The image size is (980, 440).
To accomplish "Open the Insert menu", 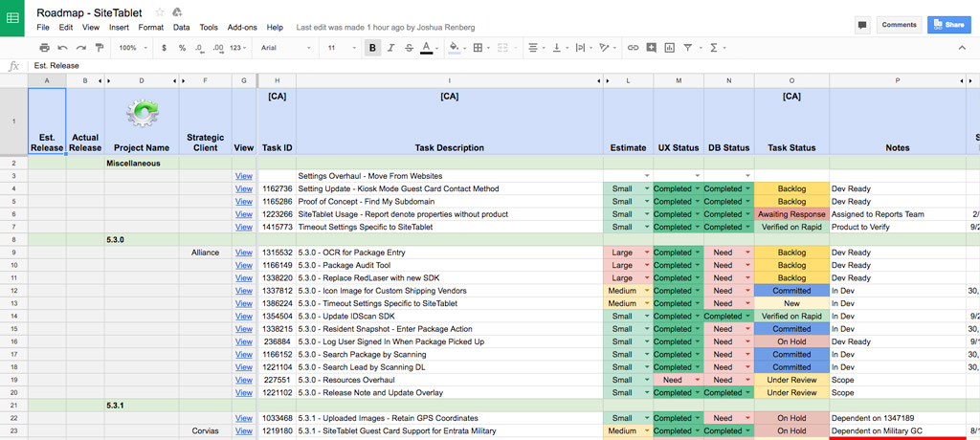I will (119, 28).
